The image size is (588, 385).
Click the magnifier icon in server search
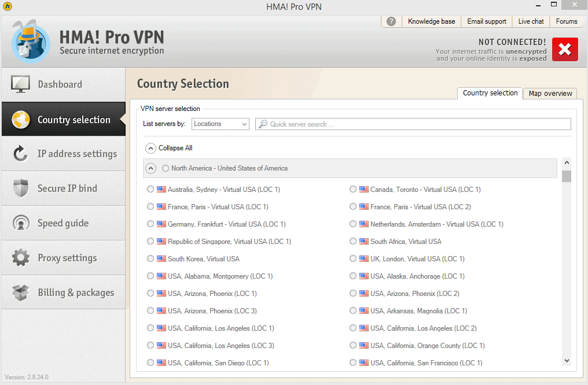coord(263,124)
